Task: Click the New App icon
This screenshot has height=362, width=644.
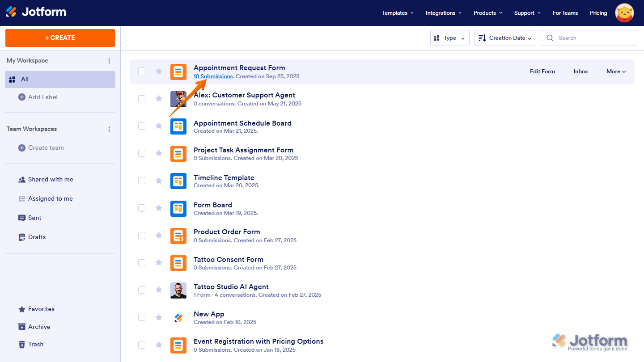Action: pyautogui.click(x=178, y=318)
